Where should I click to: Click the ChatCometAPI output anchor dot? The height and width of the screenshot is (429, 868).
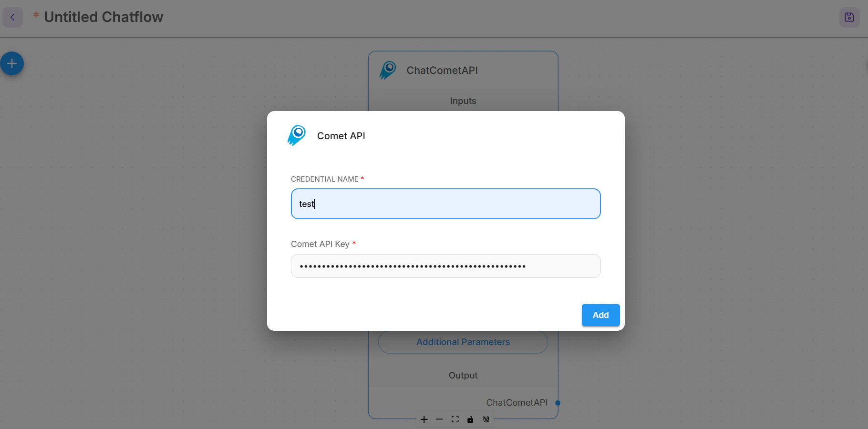pos(558,403)
